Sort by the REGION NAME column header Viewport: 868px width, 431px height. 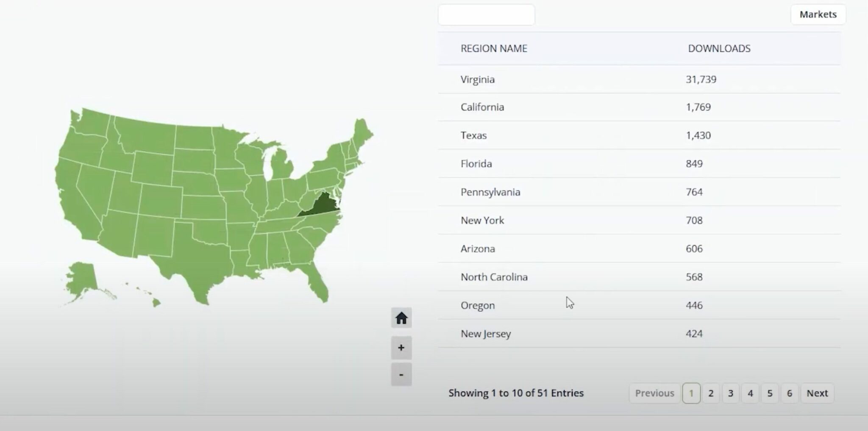pyautogui.click(x=494, y=49)
